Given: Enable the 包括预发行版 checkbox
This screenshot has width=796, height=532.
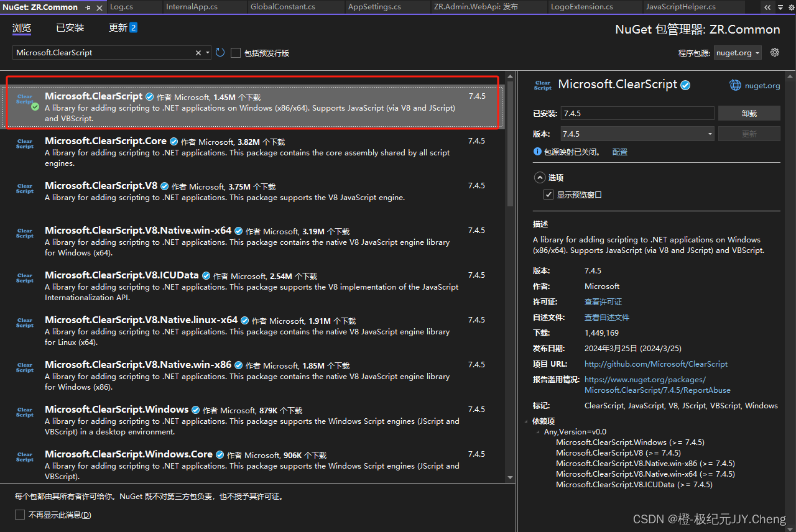Looking at the screenshot, I should coord(235,52).
